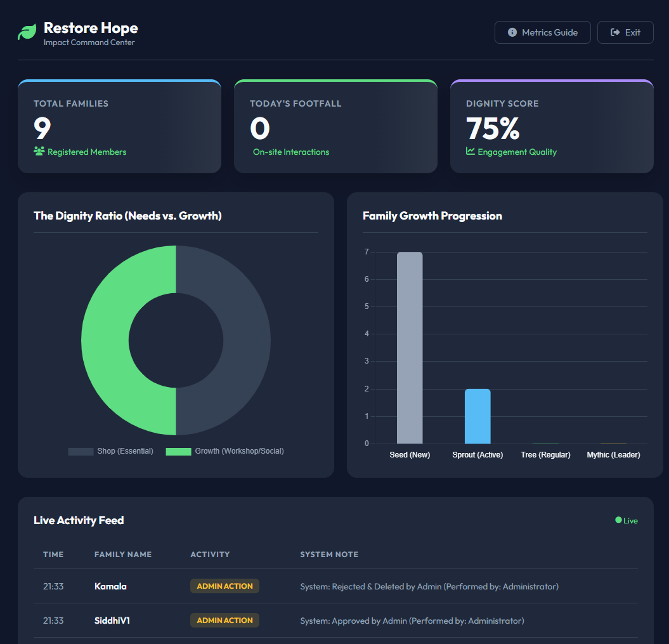
Task: Open the Metrics Guide
Action: pos(542,32)
